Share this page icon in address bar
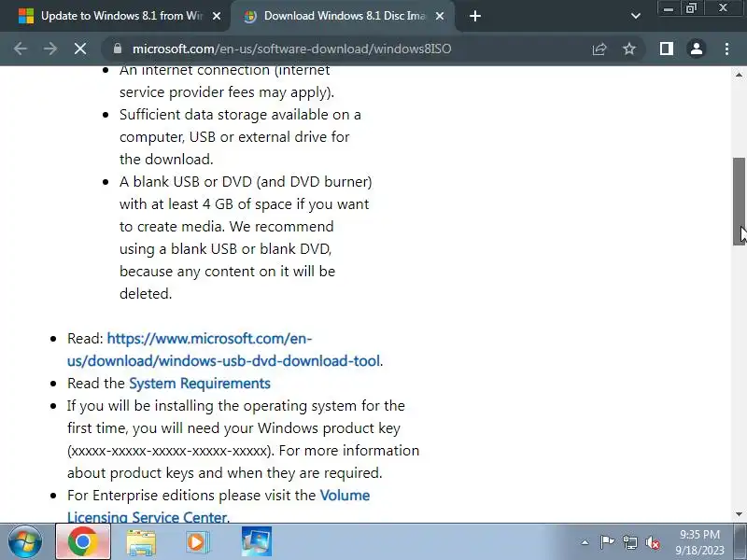The image size is (747, 560). 599,49
